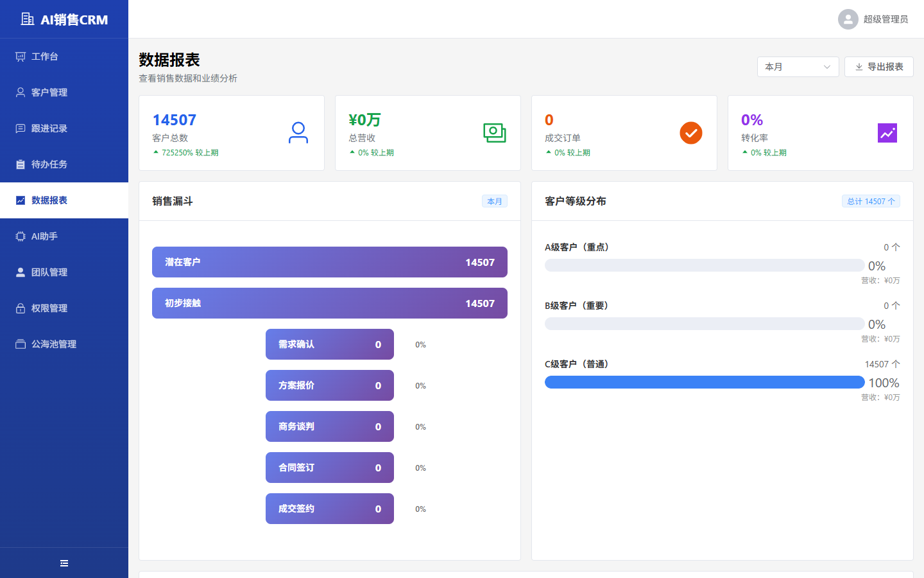
Task: Click the 潜在客户 funnel bar
Action: [x=330, y=262]
